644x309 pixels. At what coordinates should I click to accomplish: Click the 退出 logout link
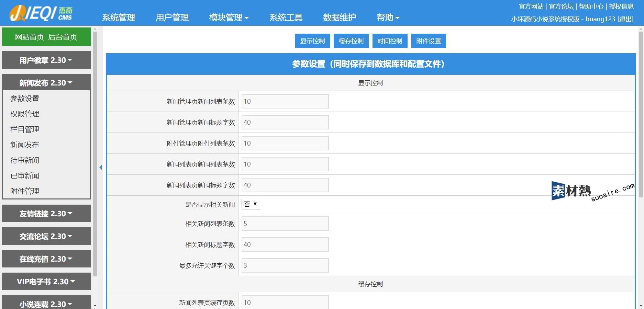pyautogui.click(x=625, y=19)
